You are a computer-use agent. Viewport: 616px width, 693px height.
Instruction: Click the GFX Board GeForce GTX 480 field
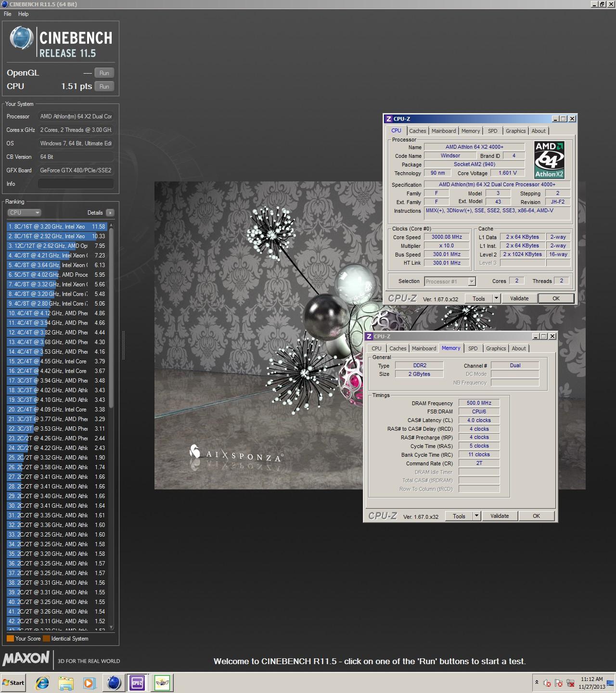coord(76,170)
